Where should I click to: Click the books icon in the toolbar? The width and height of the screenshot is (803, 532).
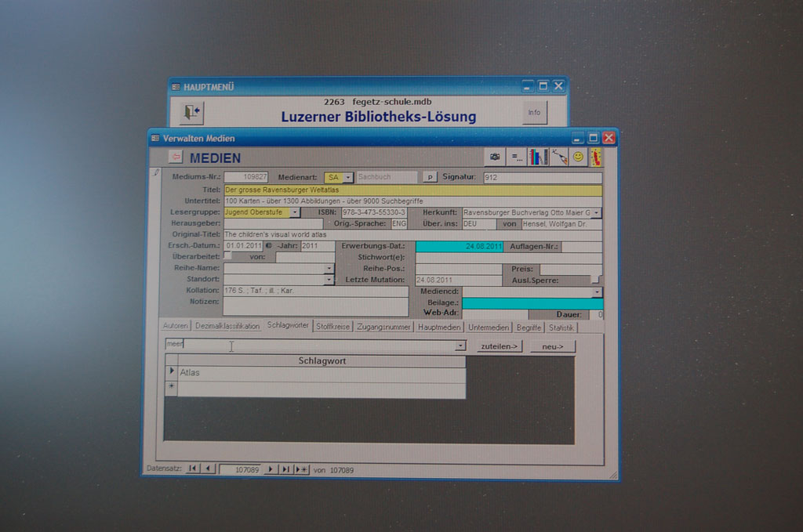click(x=538, y=157)
